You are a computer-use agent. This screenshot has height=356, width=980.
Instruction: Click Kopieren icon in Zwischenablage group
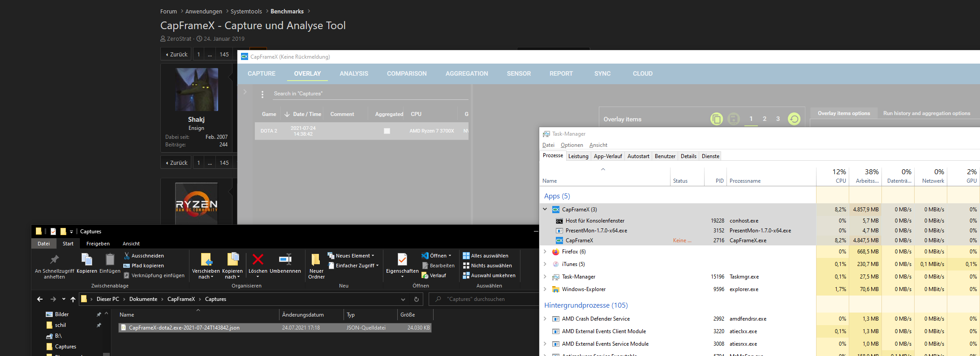[87, 259]
